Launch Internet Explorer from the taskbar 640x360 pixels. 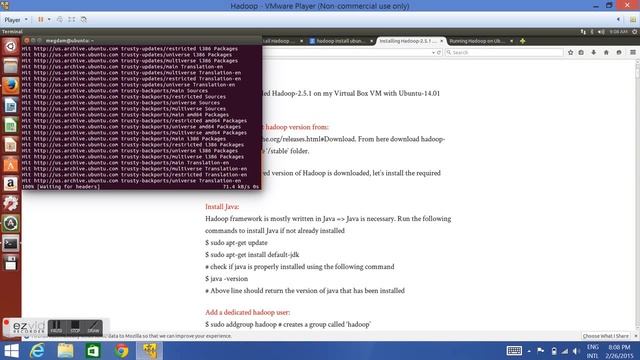[x=37, y=351]
